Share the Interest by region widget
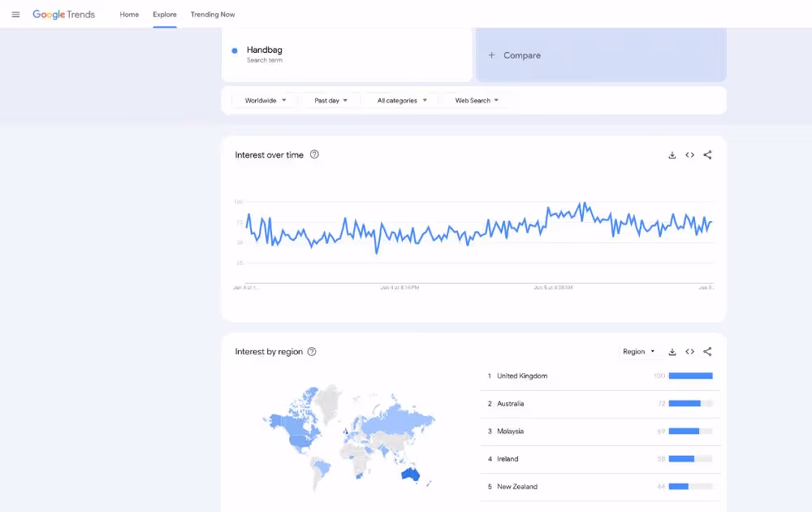 (707, 352)
